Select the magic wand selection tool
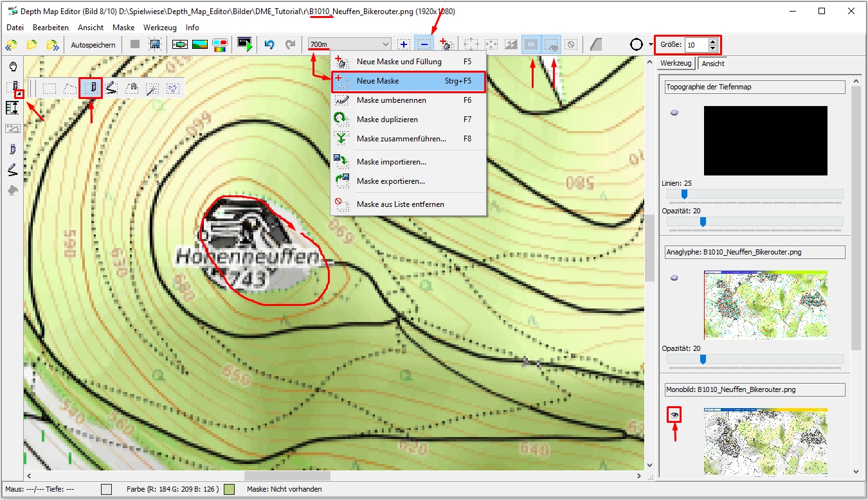The width and height of the screenshot is (868, 500). pos(152,88)
